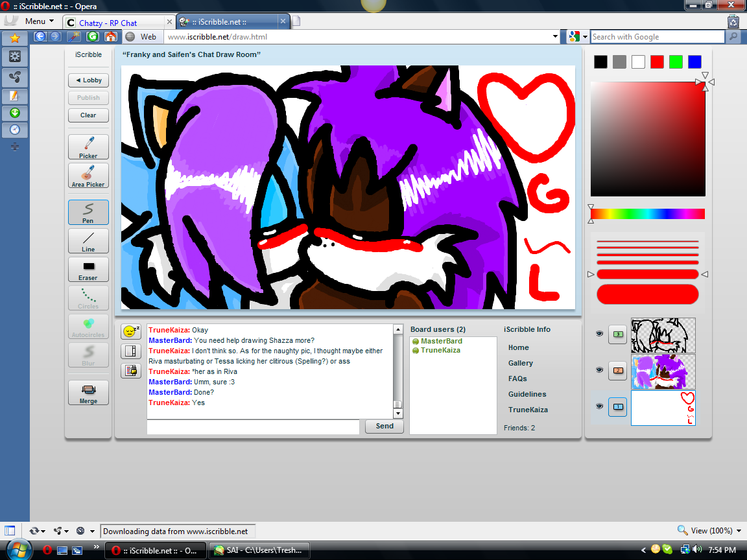The image size is (747, 560).
Task: Toggle visibility of layer 1
Action: coord(599,406)
